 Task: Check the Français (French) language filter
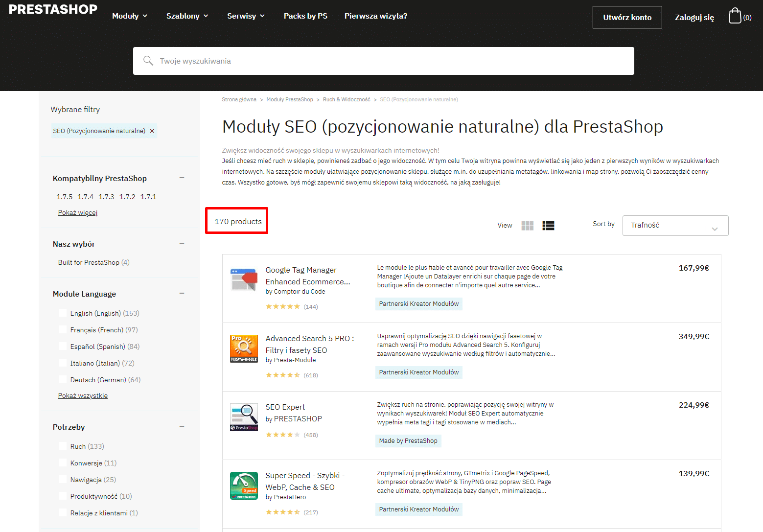[63, 329]
